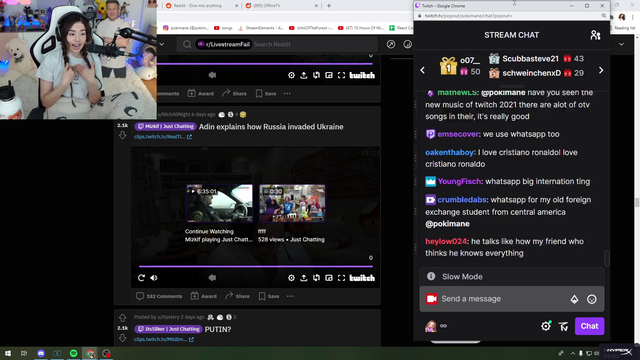The image size is (640, 360).
Task: Seek on the Adin clip progress bar
Action: pos(256,267)
